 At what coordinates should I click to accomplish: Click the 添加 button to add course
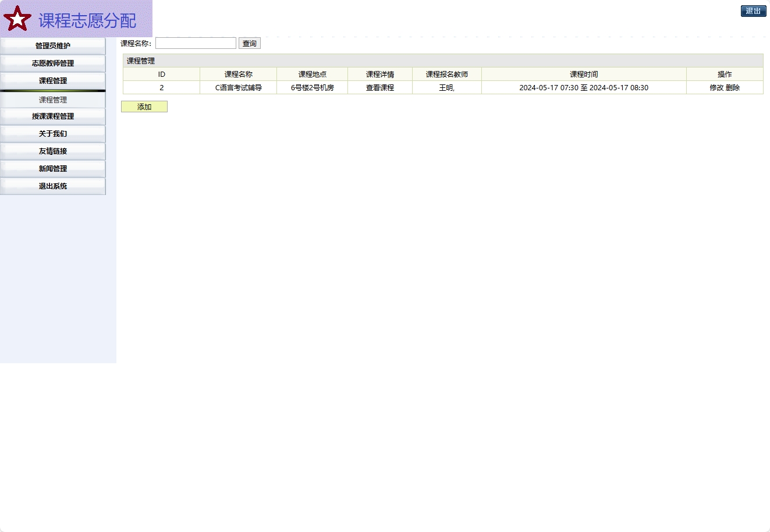tap(144, 107)
